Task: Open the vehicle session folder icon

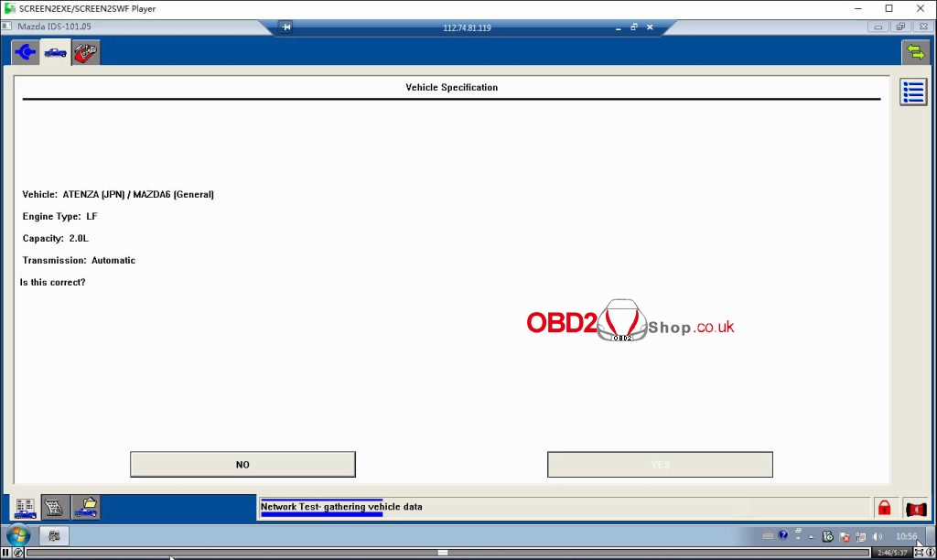Action: (86, 507)
